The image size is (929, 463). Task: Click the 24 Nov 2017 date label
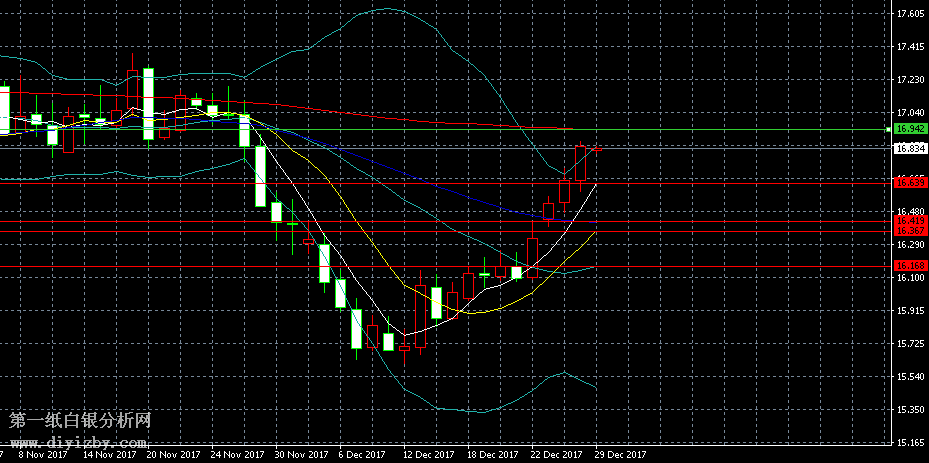(x=238, y=454)
